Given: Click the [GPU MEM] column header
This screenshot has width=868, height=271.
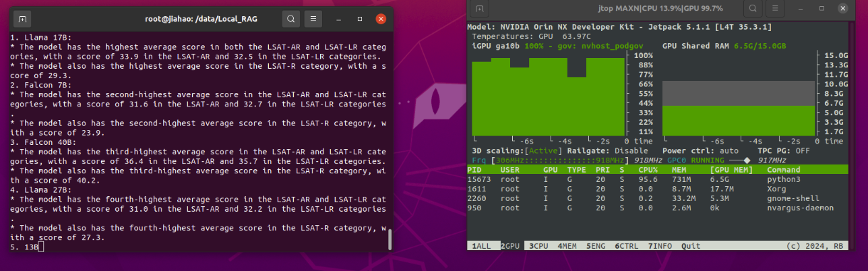Looking at the screenshot, I should [x=733, y=170].
